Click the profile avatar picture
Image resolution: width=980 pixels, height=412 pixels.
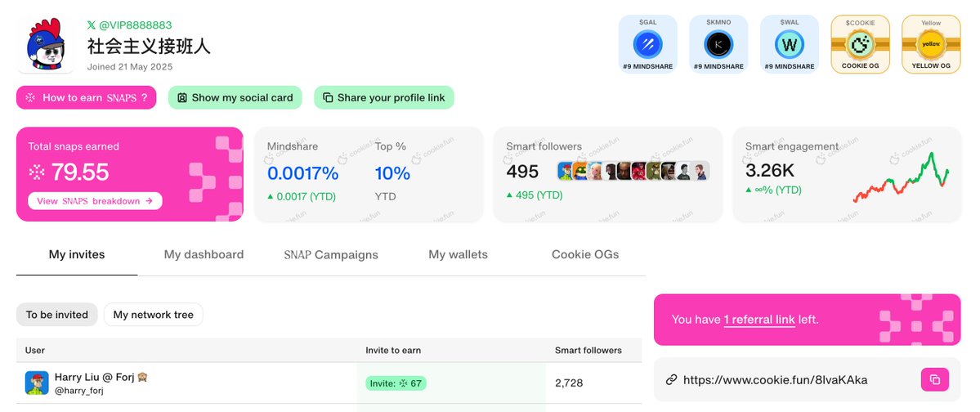click(x=46, y=44)
